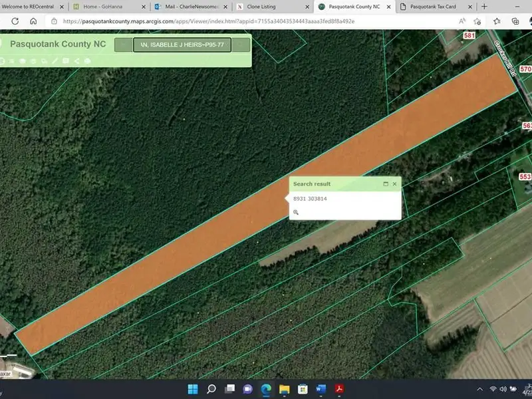Click the share icon in the map toolbar
This screenshot has height=399, width=532.
click(x=76, y=61)
